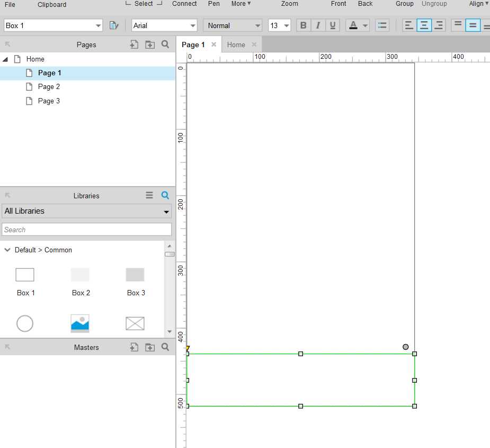Add a folder in Masters panel

coord(150,347)
